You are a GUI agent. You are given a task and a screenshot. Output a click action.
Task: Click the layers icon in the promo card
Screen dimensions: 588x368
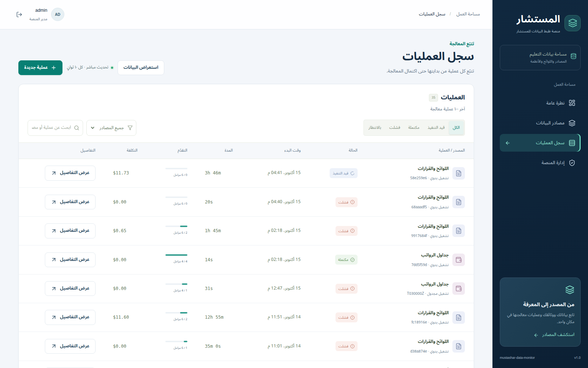click(570, 290)
